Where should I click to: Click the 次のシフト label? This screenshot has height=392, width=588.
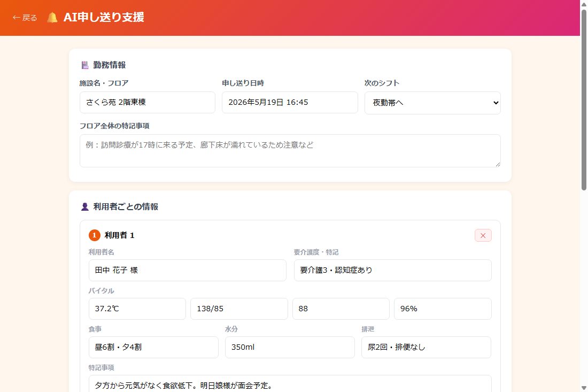click(382, 83)
